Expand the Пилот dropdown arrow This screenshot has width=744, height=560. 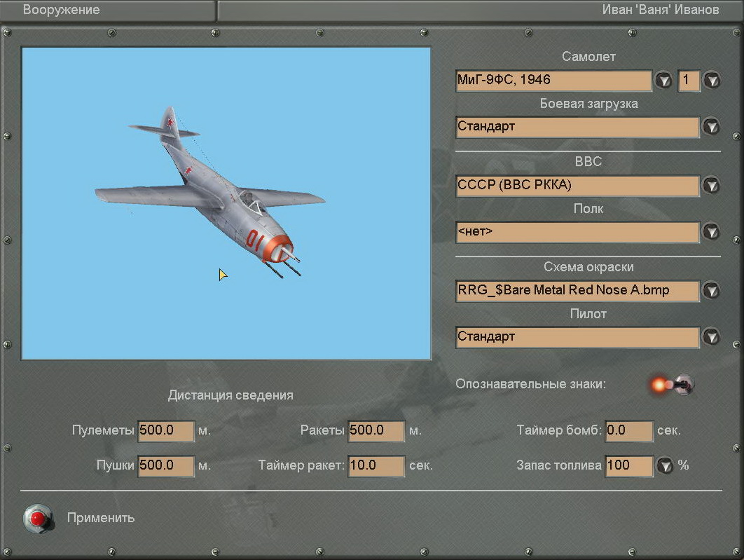point(711,337)
